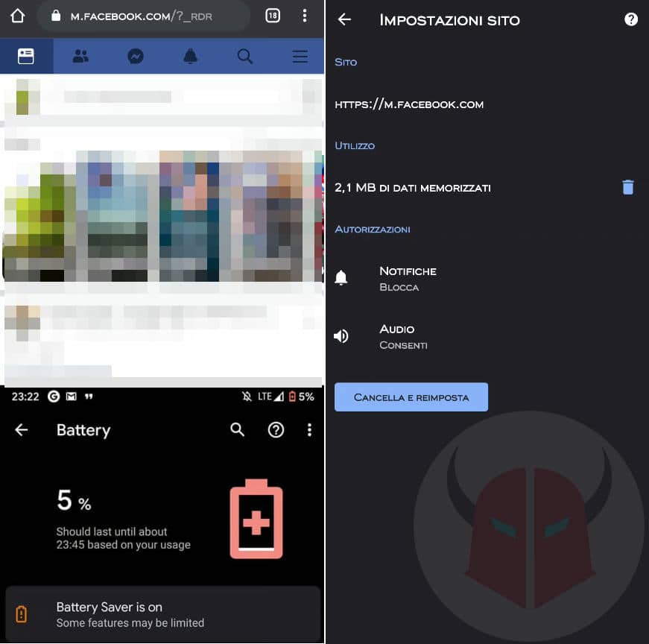Tap the browser home icon
The width and height of the screenshot is (649, 644).
click(x=18, y=16)
